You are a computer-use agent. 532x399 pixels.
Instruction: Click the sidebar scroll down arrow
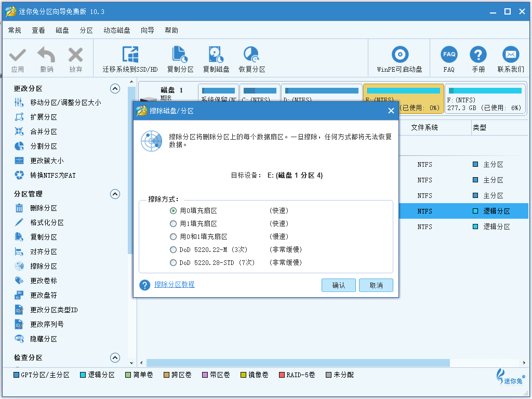tap(131, 363)
